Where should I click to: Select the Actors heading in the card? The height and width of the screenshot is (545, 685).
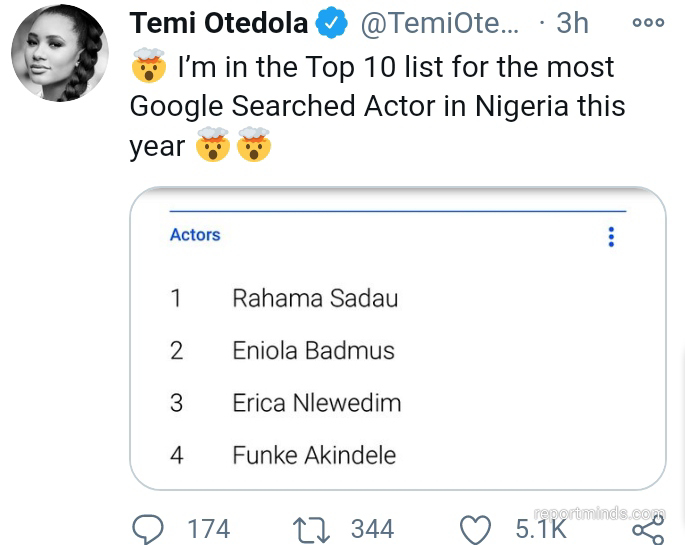tap(195, 235)
